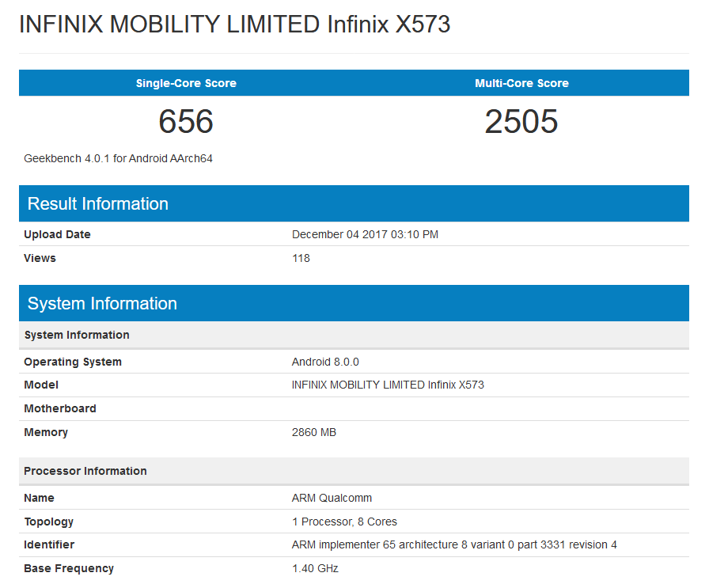The image size is (709, 588).
Task: Click the 'ARM Qualcomm' processor name
Action: coord(332,498)
